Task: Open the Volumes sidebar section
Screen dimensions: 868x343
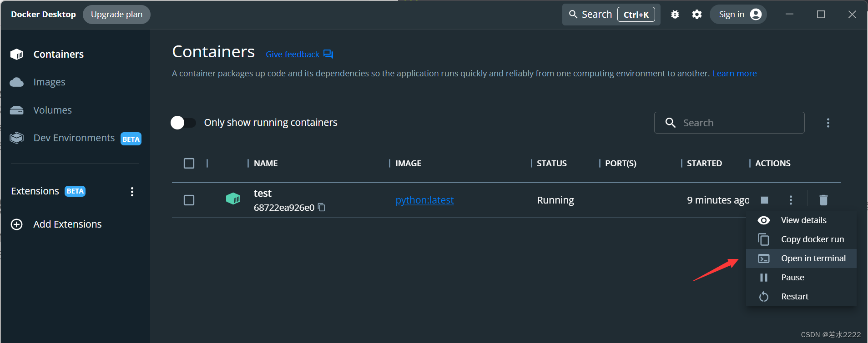Action: tap(52, 110)
